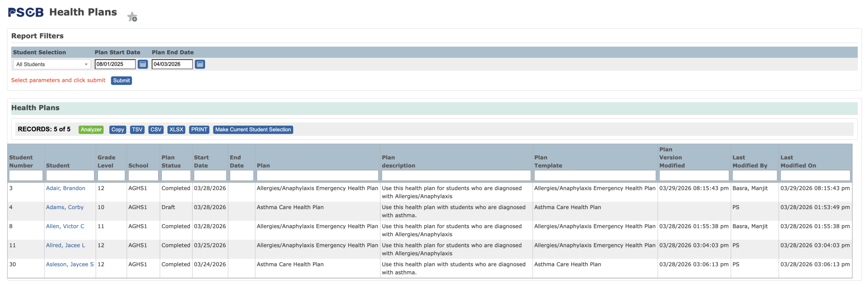
Task: Make Current Student Selection
Action: [253, 130]
